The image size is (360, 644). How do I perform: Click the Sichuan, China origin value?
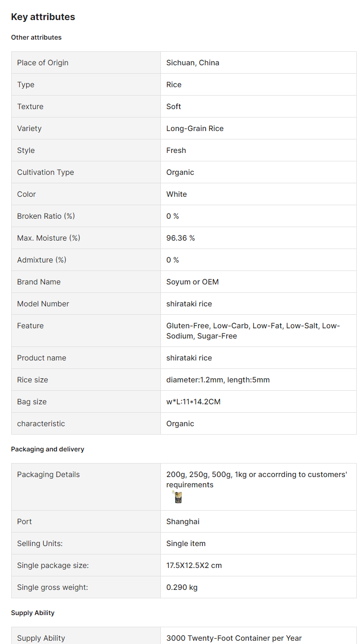(x=193, y=62)
